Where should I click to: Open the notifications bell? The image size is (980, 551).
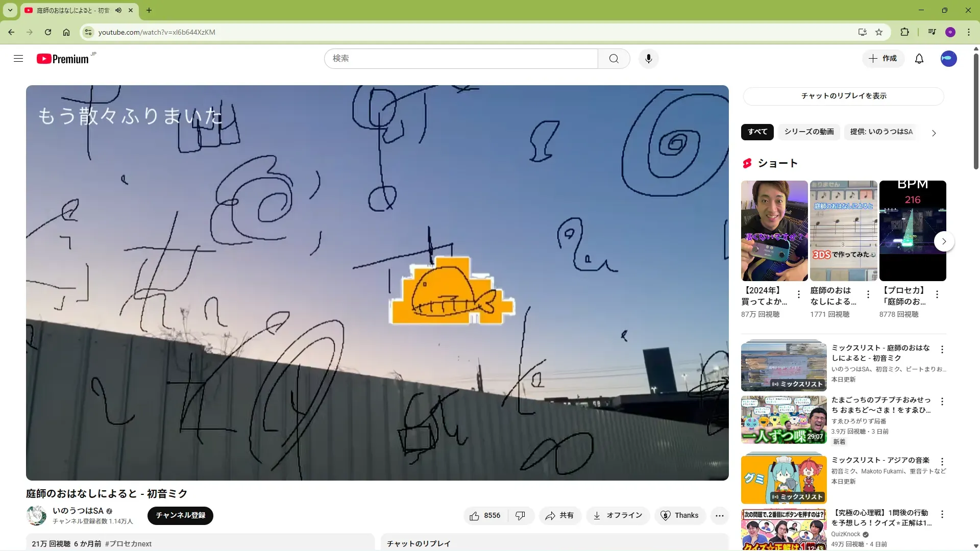click(x=919, y=59)
